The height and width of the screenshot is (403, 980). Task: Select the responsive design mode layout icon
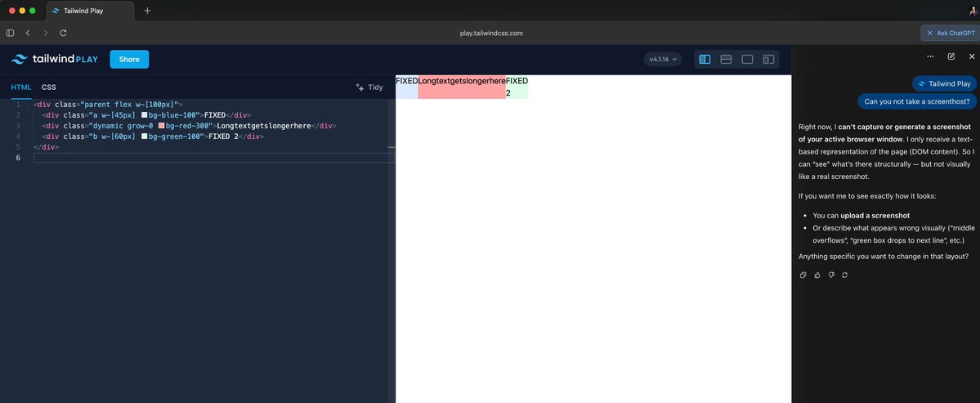pyautogui.click(x=768, y=60)
